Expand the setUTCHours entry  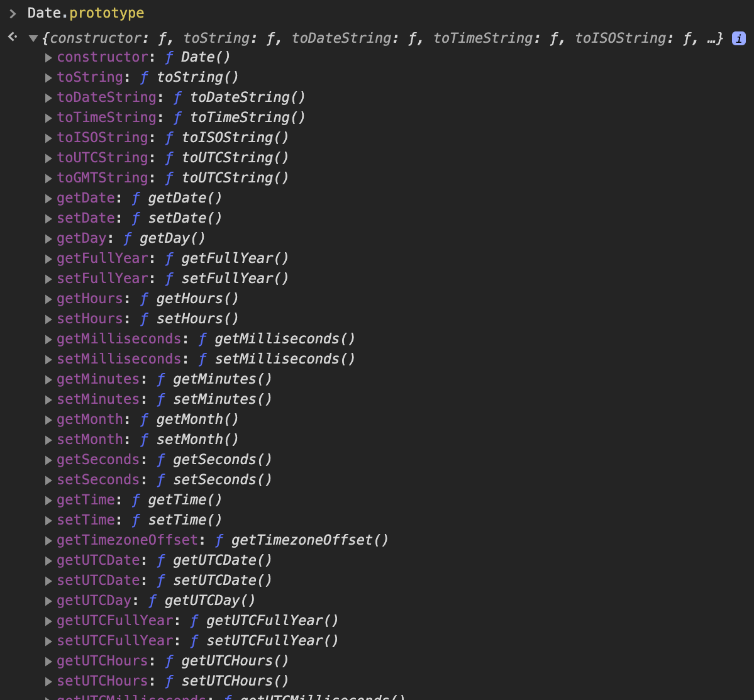[x=49, y=682]
